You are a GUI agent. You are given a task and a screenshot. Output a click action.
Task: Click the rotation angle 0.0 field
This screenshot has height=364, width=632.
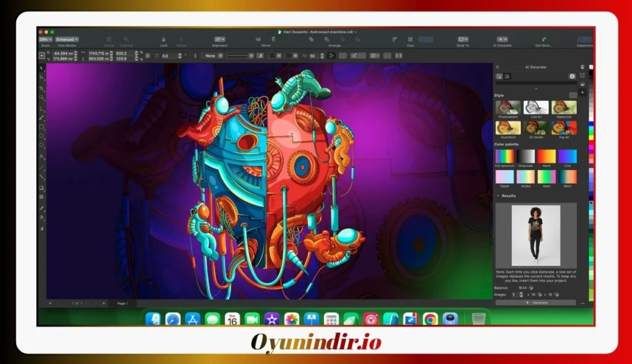[169, 56]
